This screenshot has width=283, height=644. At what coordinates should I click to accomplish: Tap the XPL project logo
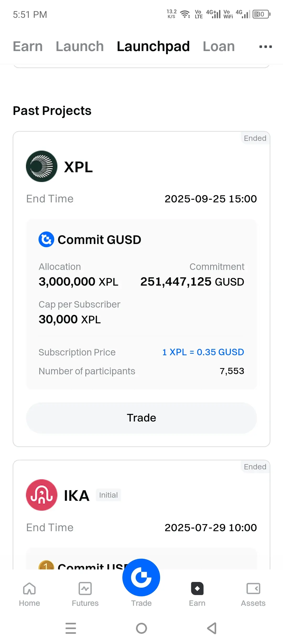coord(42,166)
